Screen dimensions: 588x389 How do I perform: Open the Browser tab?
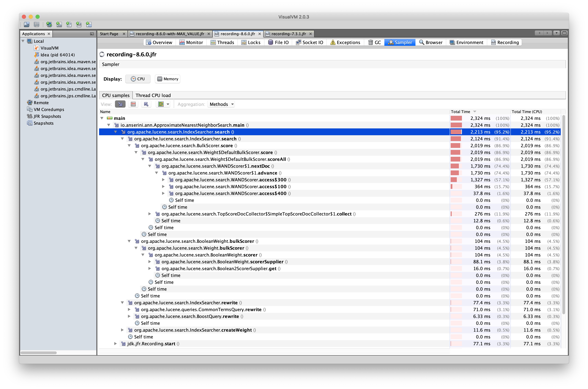pos(431,42)
